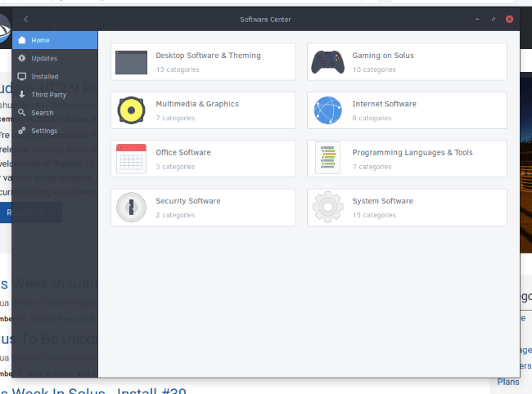The width and height of the screenshot is (532, 394).
Task: Show the Installed packages list
Action: (55, 77)
